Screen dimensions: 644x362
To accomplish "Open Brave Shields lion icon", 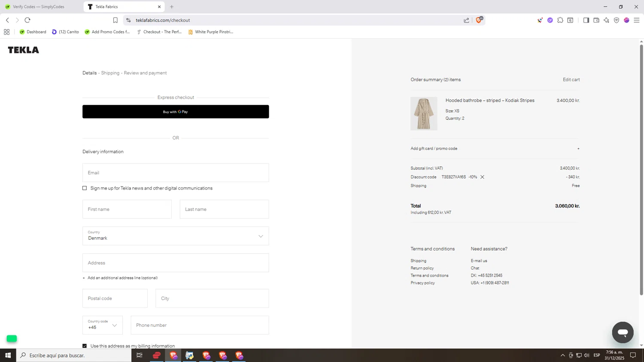I will click(x=479, y=20).
